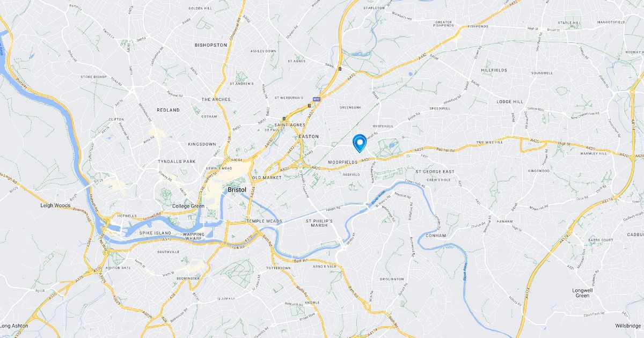Click the Leigh Woods label

[55, 205]
